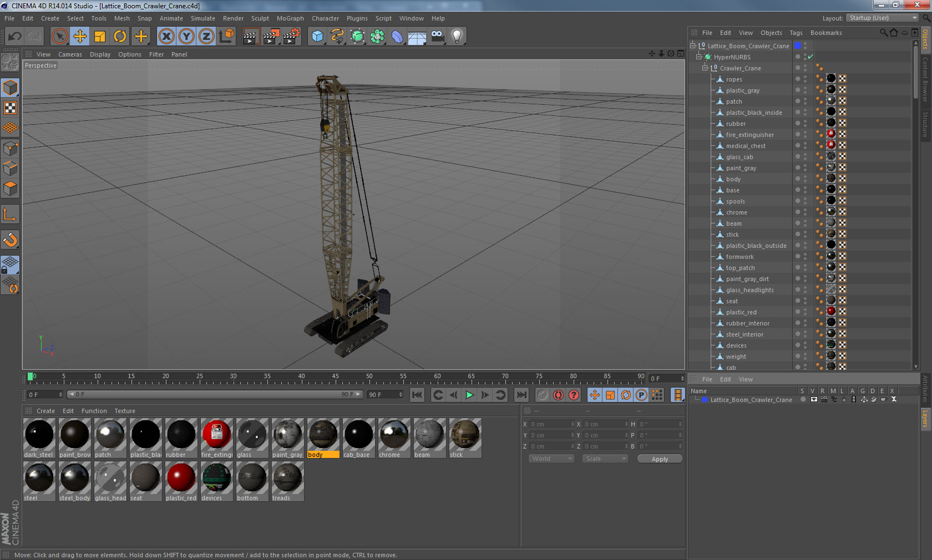Viewport: 932px width, 560px height.
Task: Switch to Polygons mode
Action: point(10,188)
